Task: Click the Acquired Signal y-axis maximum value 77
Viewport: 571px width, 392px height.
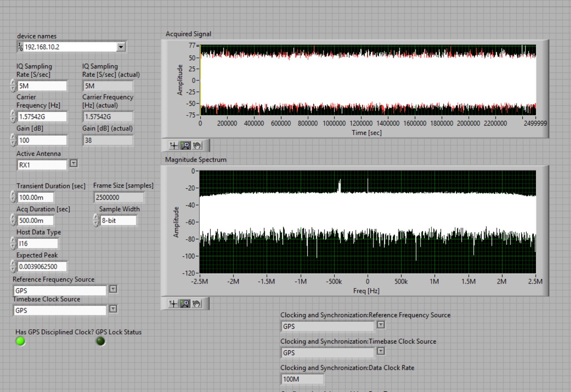Action: (193, 45)
